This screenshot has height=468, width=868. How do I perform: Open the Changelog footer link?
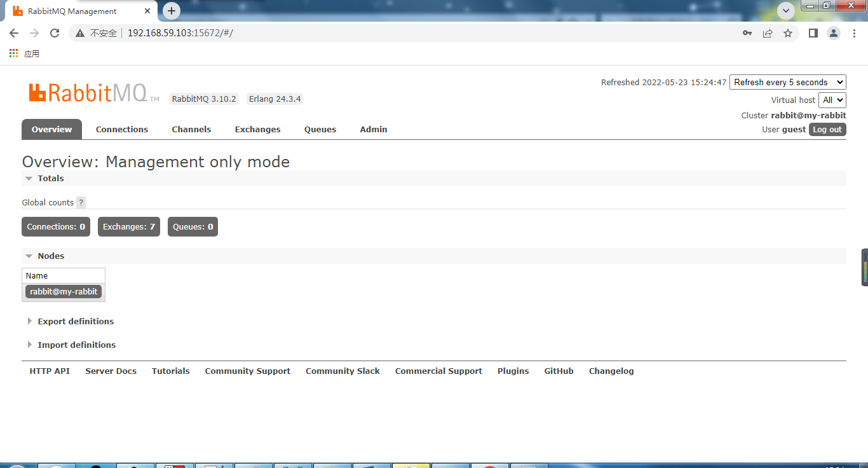coord(611,371)
